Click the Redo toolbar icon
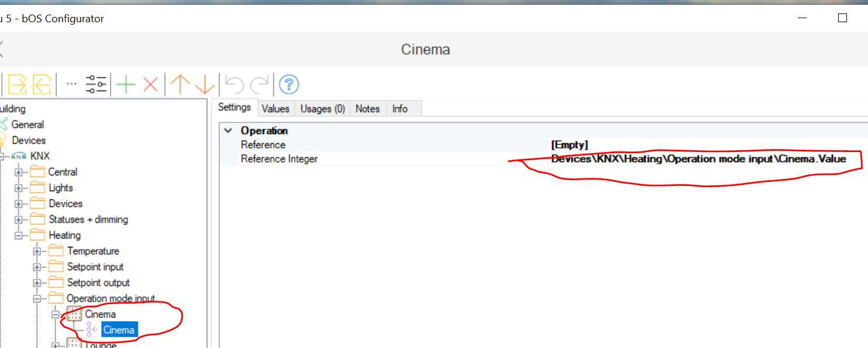 [259, 85]
